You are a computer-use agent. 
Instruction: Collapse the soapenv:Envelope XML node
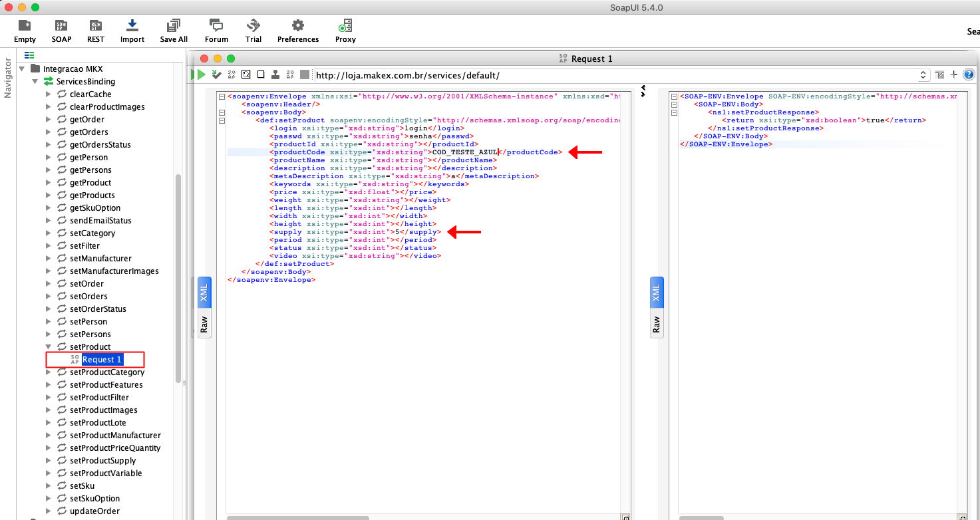222,96
